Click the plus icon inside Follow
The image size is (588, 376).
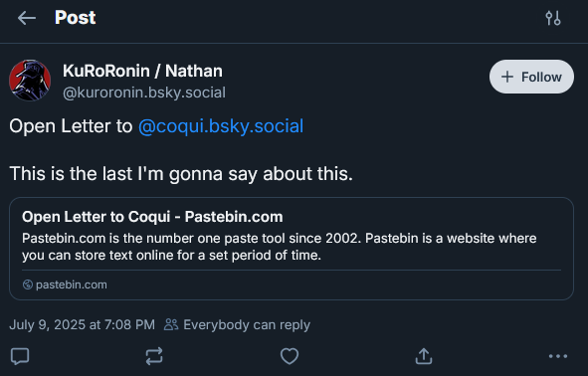tap(507, 77)
